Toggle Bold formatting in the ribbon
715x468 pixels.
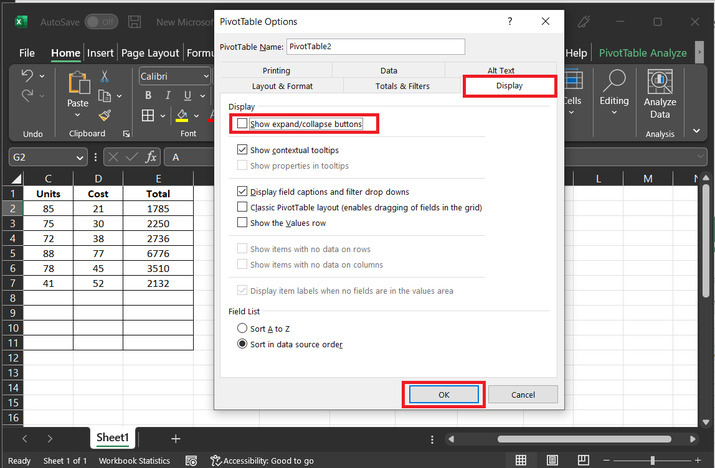point(147,96)
